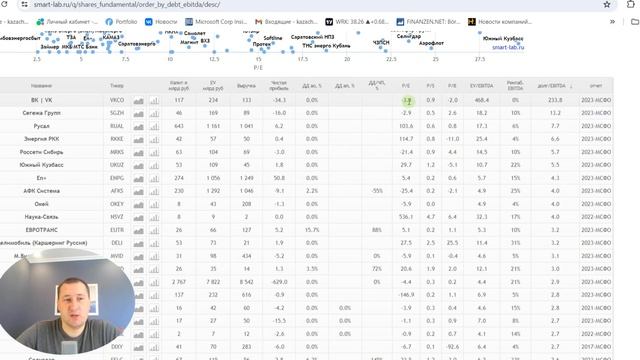Open the ЕВРОТРАНС company link
640x360 pixels.
click(x=41, y=230)
